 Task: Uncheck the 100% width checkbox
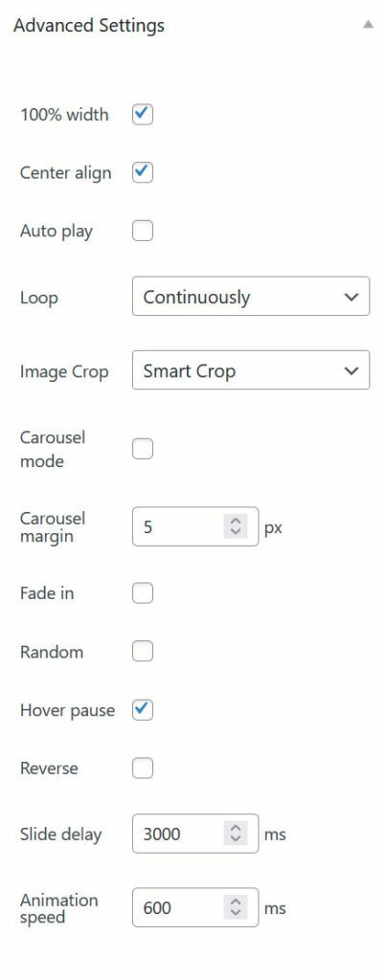pyautogui.click(x=143, y=115)
